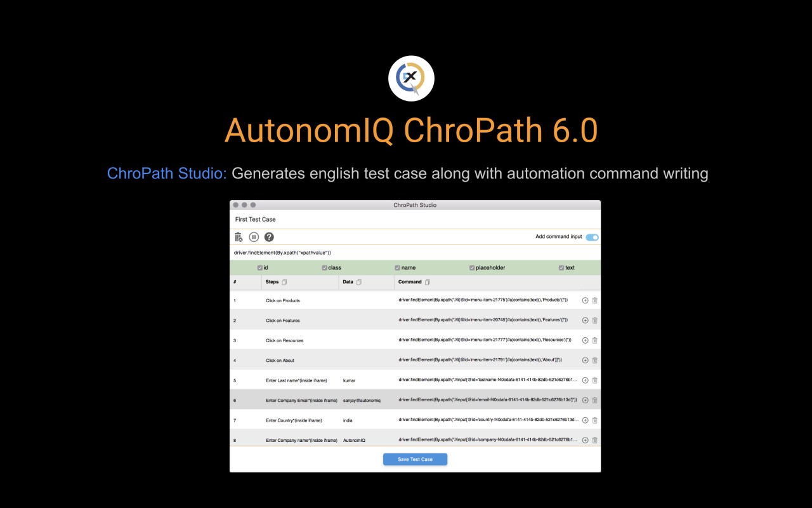Click the email input xpath command

(487, 400)
